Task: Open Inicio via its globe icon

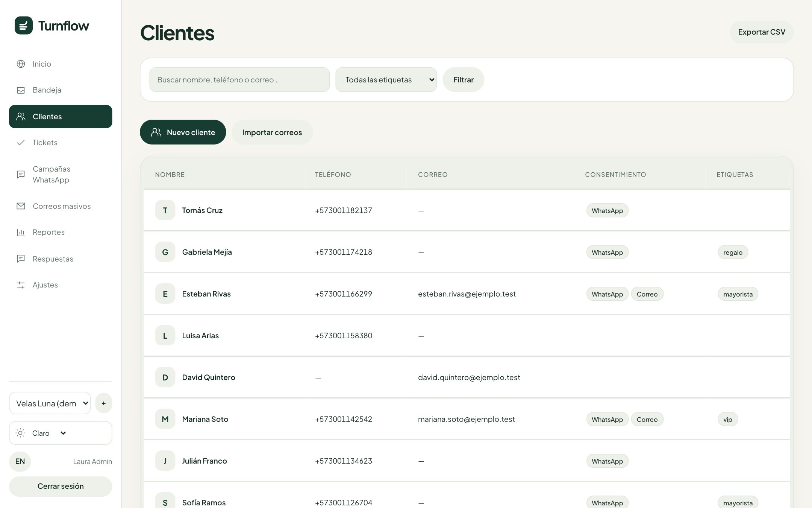Action: (x=21, y=64)
